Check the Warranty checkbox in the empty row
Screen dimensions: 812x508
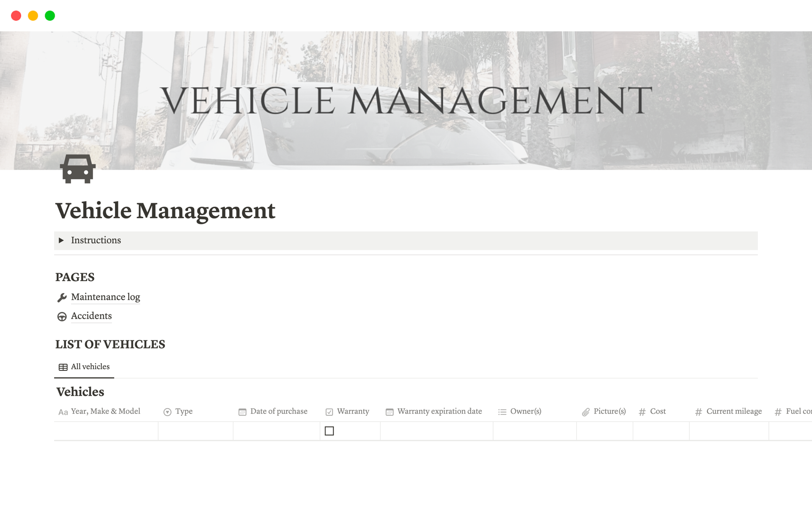330,431
